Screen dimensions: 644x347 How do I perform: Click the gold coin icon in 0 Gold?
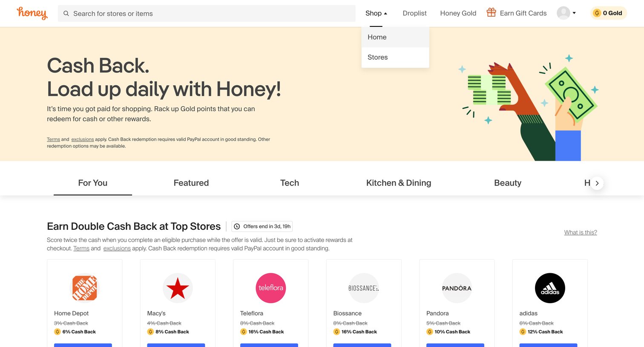pyautogui.click(x=597, y=13)
